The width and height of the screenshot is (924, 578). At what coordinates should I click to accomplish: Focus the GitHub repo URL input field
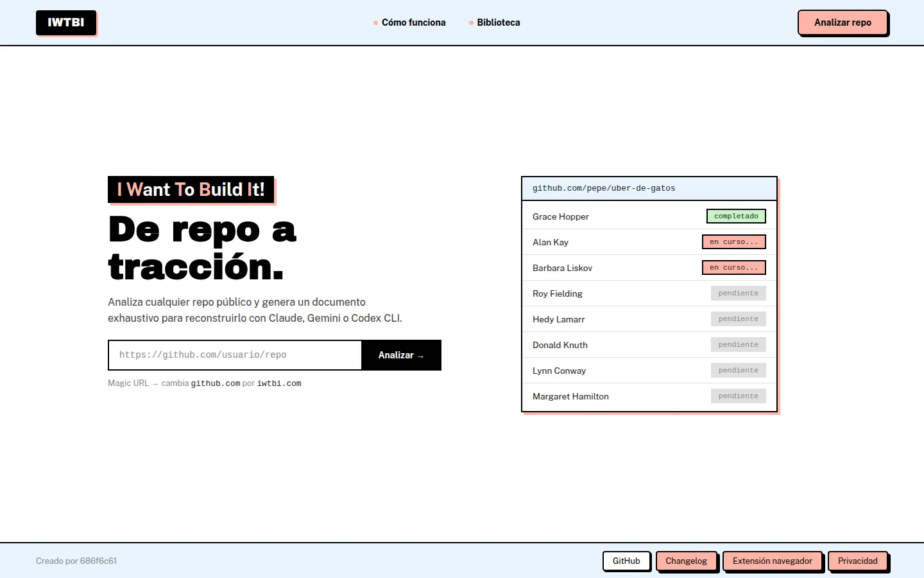point(235,355)
